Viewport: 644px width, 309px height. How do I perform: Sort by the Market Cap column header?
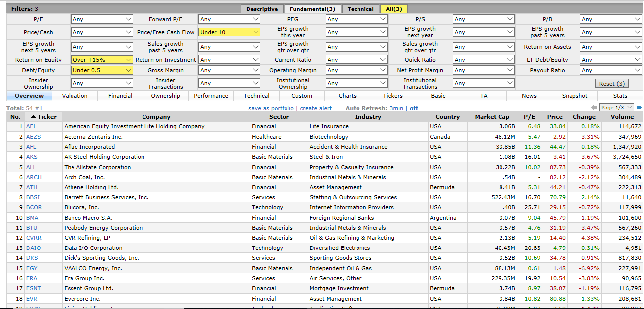(492, 117)
